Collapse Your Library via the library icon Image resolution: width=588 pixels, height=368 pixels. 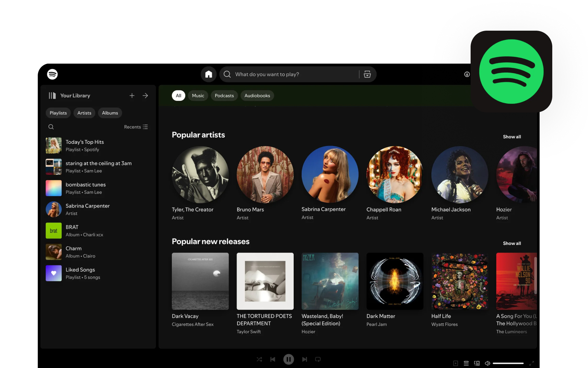(52, 96)
